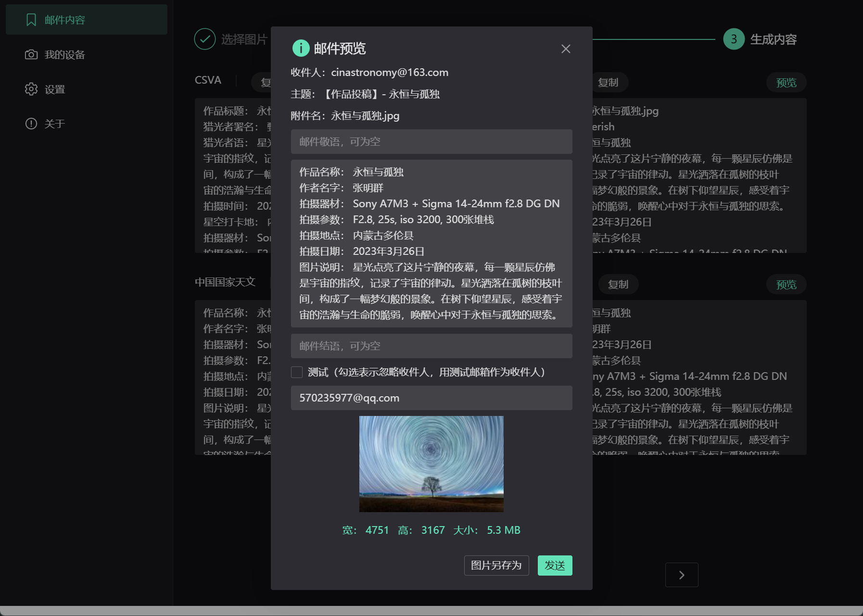Select the 邮件内容 bookmark icon in sidebar
The height and width of the screenshot is (616, 863).
tap(31, 20)
